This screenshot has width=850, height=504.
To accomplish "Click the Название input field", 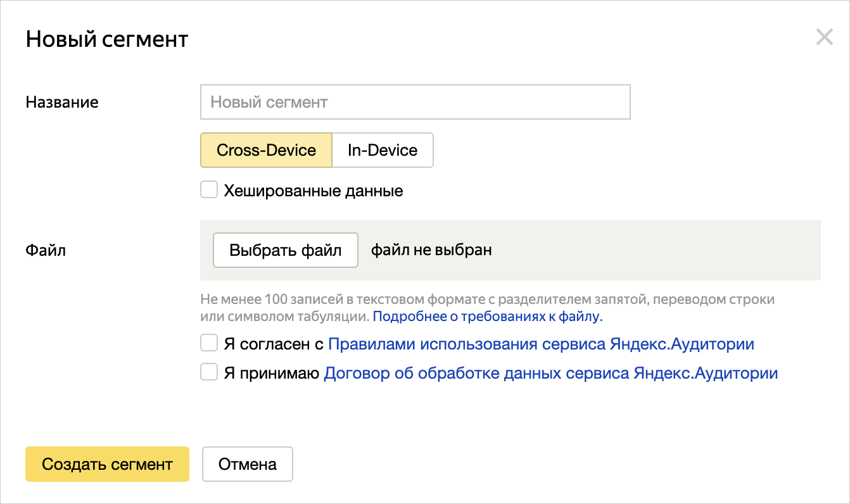I will pyautogui.click(x=415, y=102).
